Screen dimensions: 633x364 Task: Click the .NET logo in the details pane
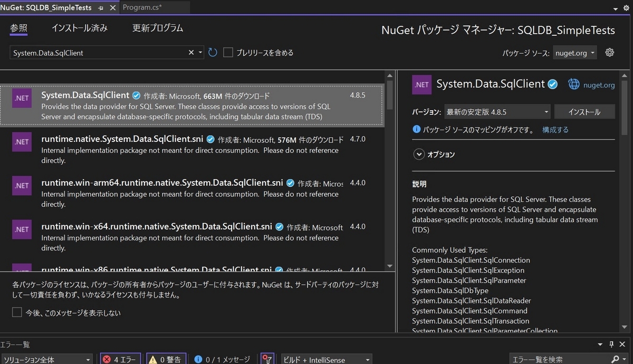tap(422, 84)
